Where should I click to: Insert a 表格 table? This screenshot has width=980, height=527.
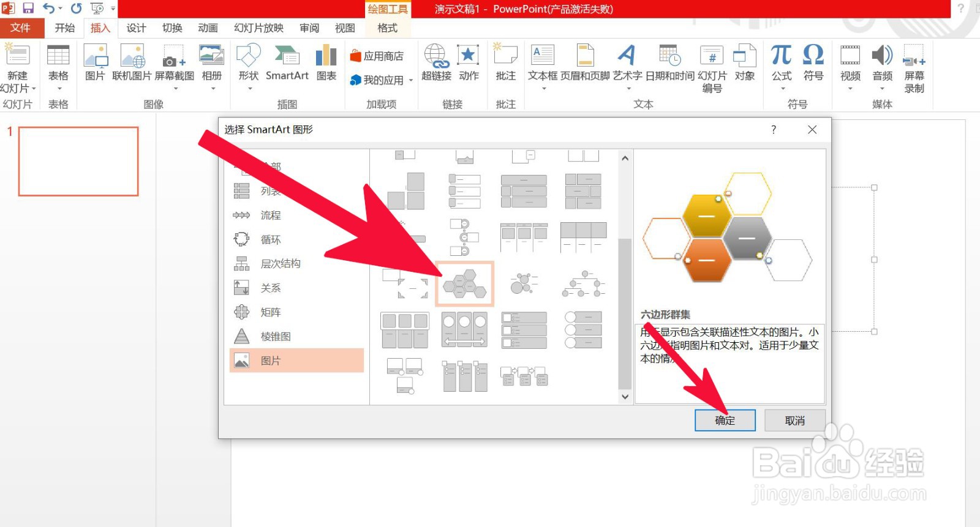pos(58,66)
